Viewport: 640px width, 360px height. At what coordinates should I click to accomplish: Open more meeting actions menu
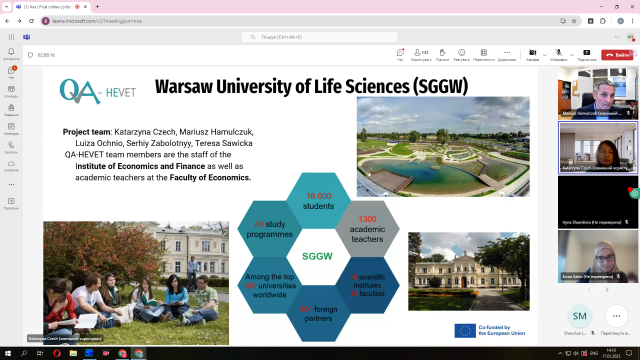[x=507, y=55]
